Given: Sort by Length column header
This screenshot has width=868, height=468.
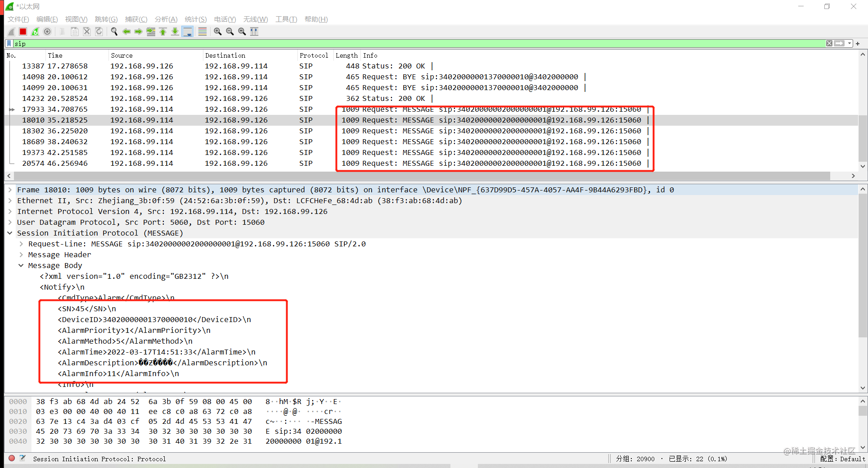Looking at the screenshot, I should click(346, 55).
